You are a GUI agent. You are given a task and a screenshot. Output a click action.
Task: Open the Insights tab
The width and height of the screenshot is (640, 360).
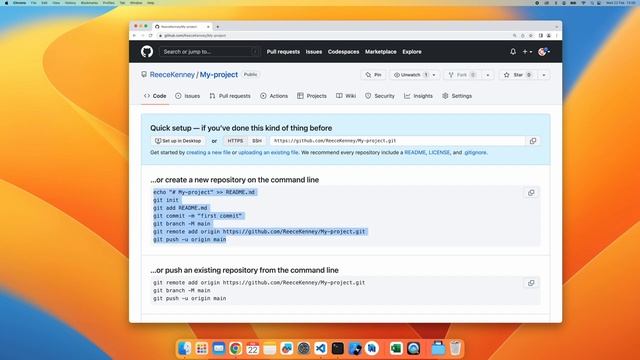point(418,96)
